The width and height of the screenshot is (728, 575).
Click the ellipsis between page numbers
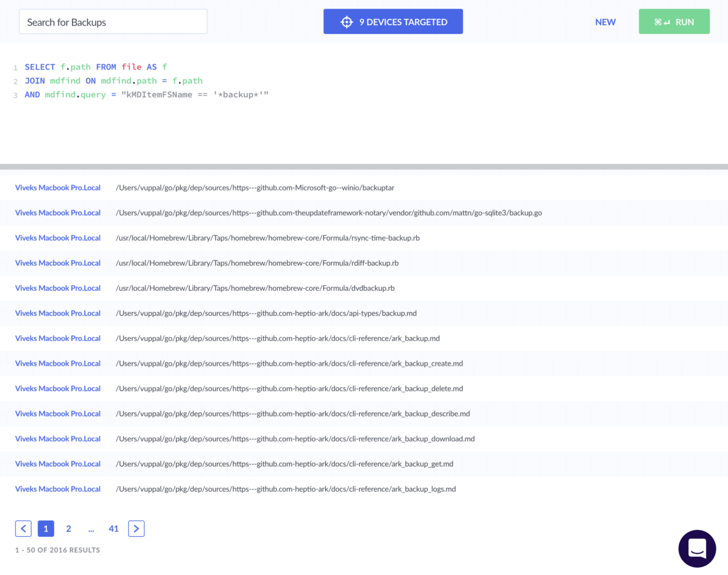[91, 528]
